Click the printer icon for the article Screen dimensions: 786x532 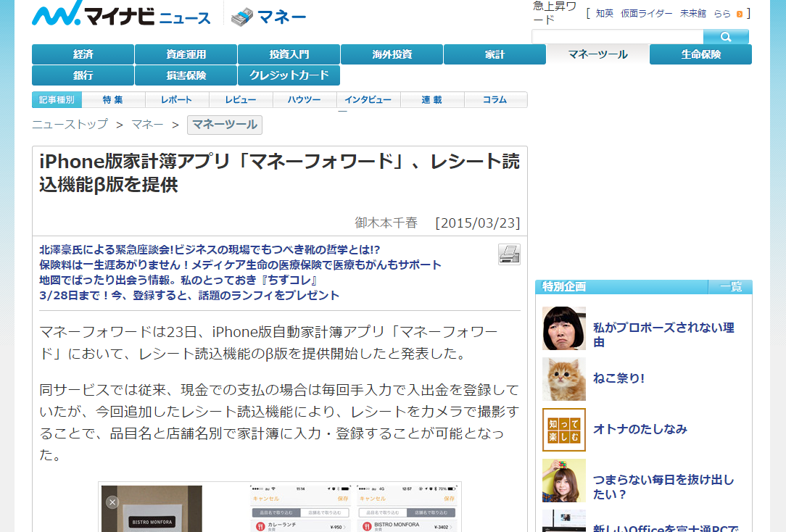tap(509, 254)
